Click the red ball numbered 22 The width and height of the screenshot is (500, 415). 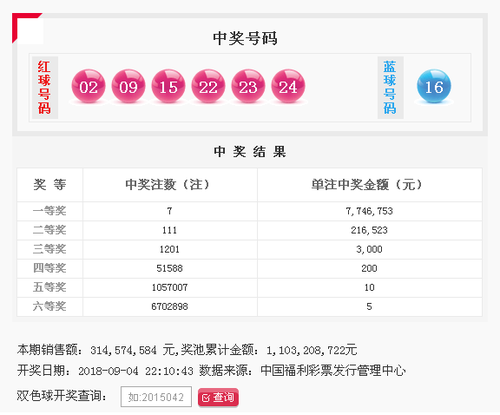pyautogui.click(x=208, y=86)
